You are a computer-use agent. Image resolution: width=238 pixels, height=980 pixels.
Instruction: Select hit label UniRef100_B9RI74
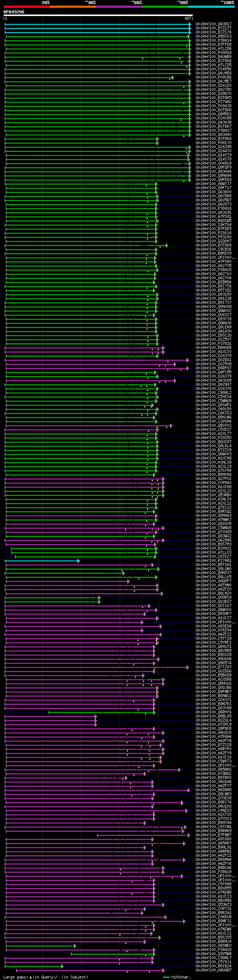point(214,802)
